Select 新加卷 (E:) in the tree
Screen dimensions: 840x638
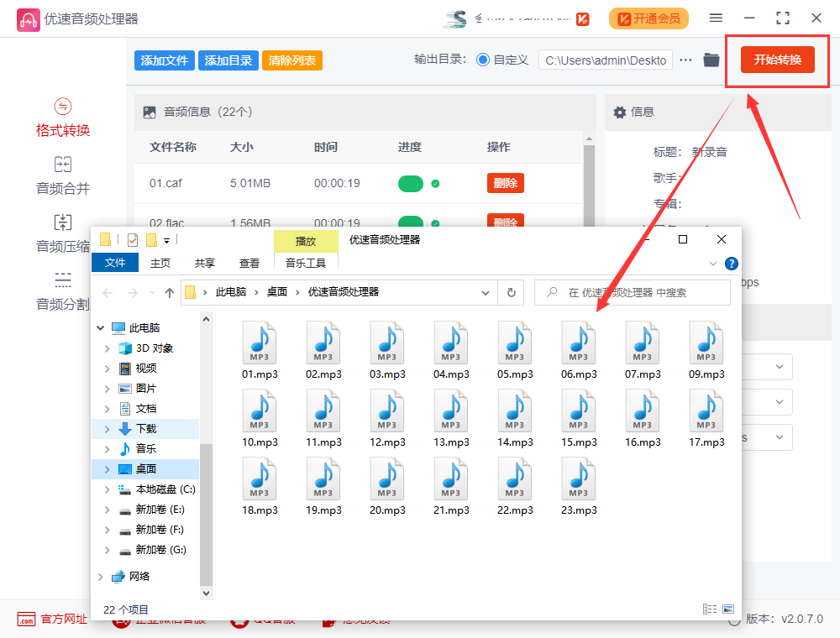[x=160, y=509]
